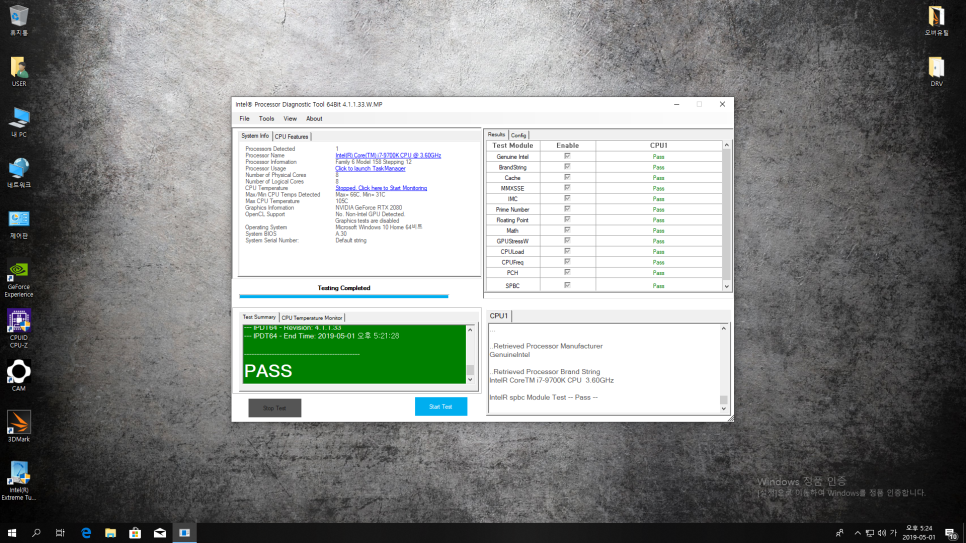Launch the CAM desktop shortcut

coord(18,375)
